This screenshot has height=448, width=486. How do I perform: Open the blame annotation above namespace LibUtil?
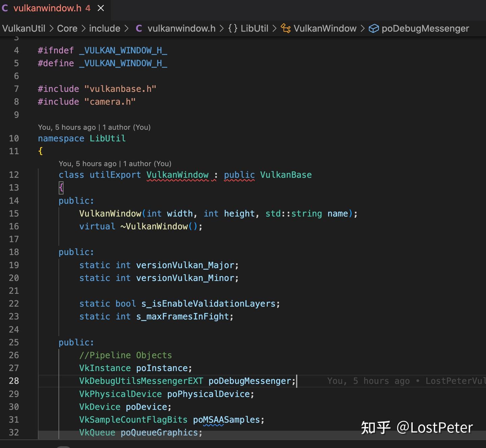94,127
